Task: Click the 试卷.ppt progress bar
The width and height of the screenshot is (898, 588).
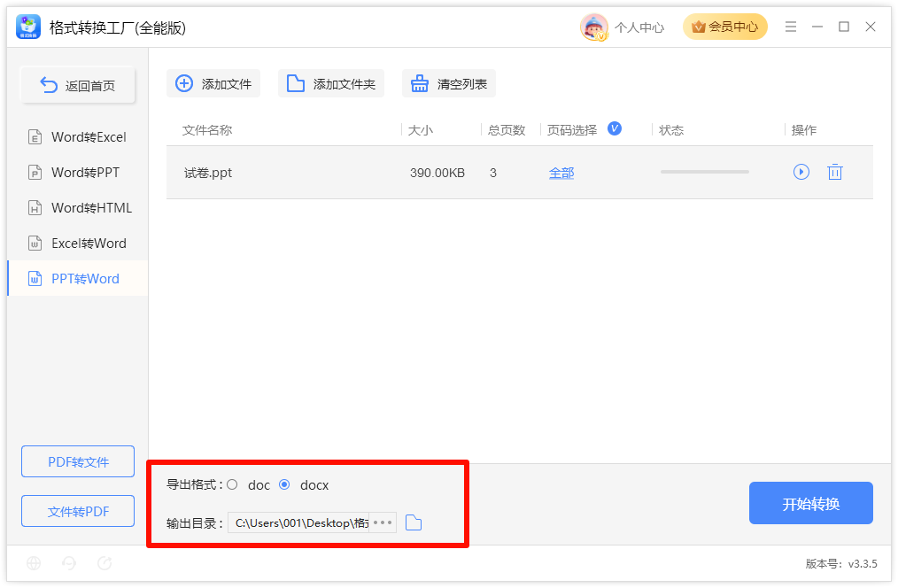Action: pyautogui.click(x=705, y=172)
